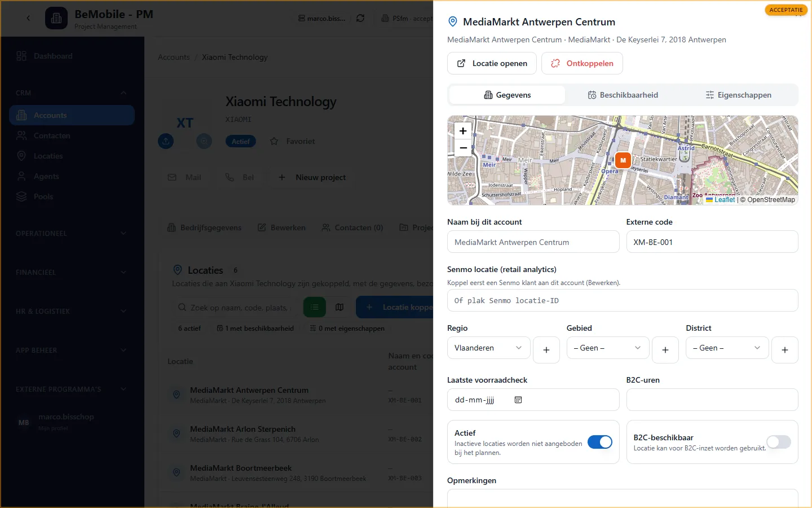Open Agents in the sidebar

click(x=72, y=176)
